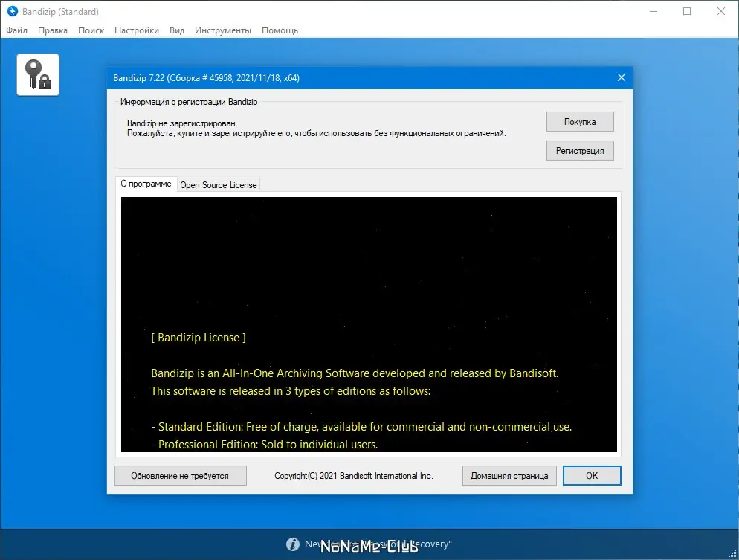Click the Покупка button
The image size is (739, 560).
[580, 122]
